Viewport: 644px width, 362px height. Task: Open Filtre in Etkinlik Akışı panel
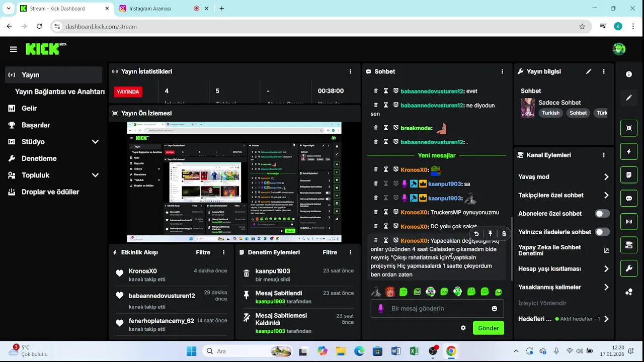point(203,252)
